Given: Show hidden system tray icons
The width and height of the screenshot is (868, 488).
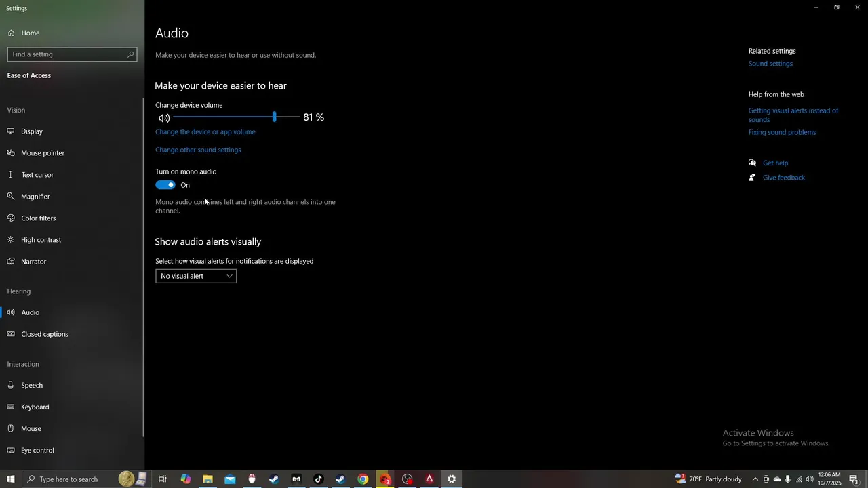Looking at the screenshot, I should 755,479.
